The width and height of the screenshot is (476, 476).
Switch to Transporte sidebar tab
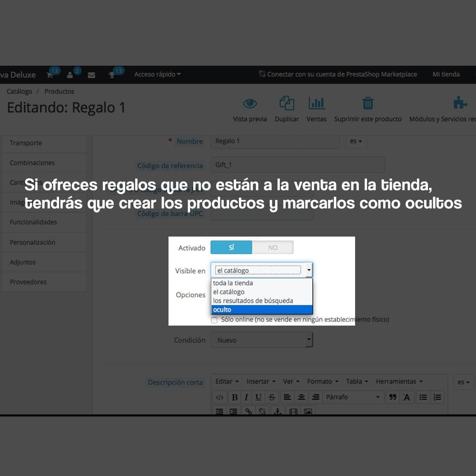(44, 143)
